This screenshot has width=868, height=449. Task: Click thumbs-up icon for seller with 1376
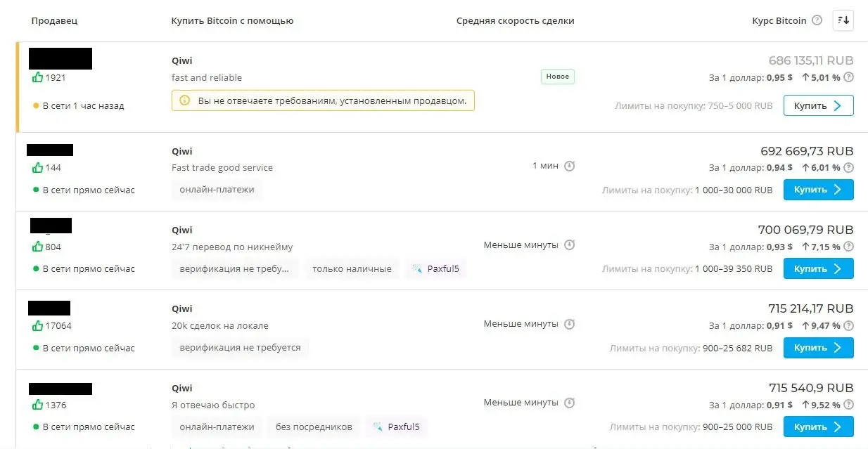point(37,405)
